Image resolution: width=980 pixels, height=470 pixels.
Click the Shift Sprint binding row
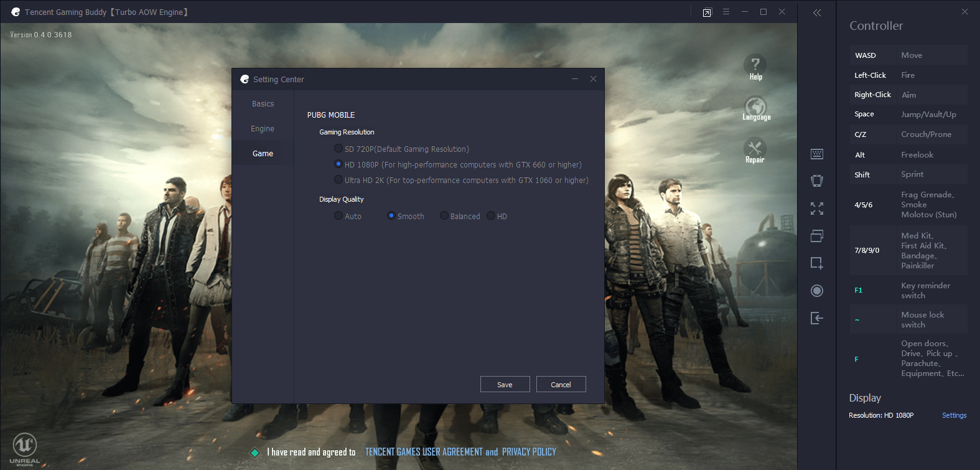[909, 174]
